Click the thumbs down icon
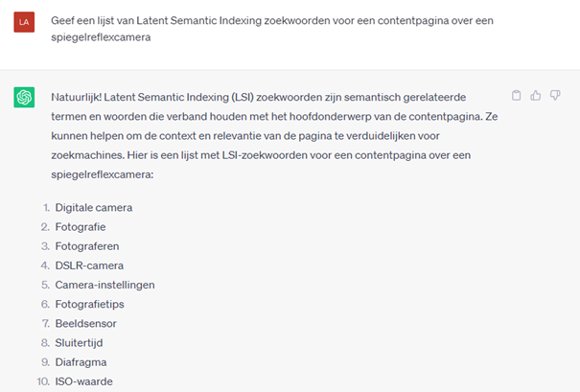Screen dimensions: 580x392 coord(555,96)
